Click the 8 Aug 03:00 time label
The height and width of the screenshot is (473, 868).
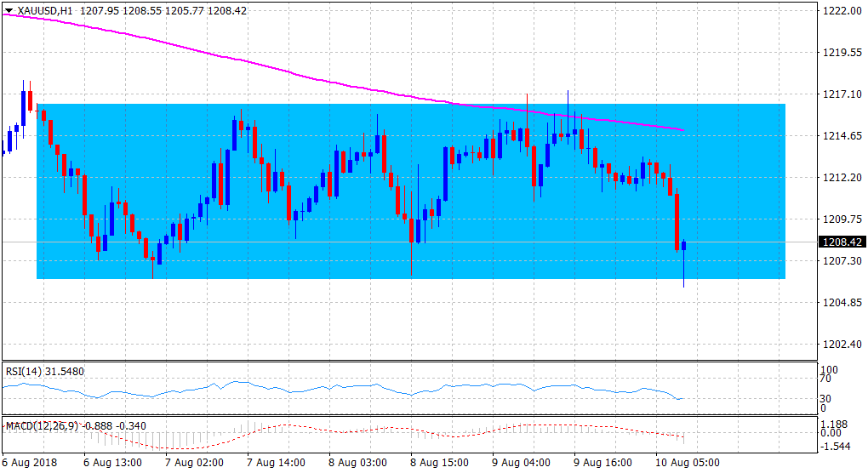coord(358,463)
